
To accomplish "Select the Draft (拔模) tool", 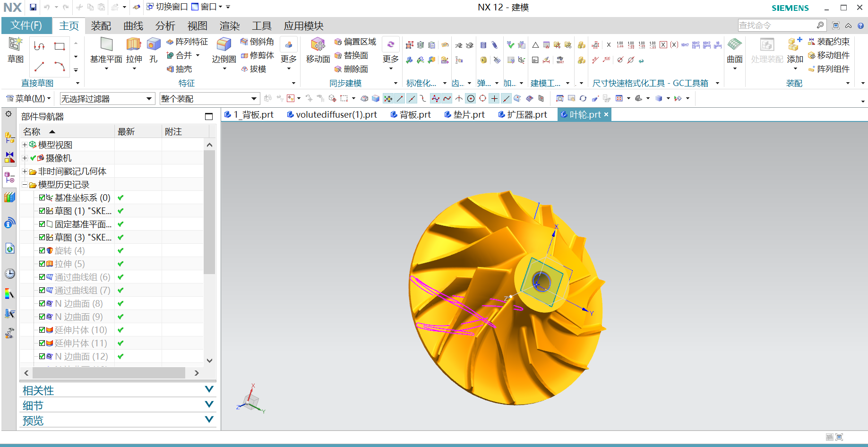I will coord(254,69).
